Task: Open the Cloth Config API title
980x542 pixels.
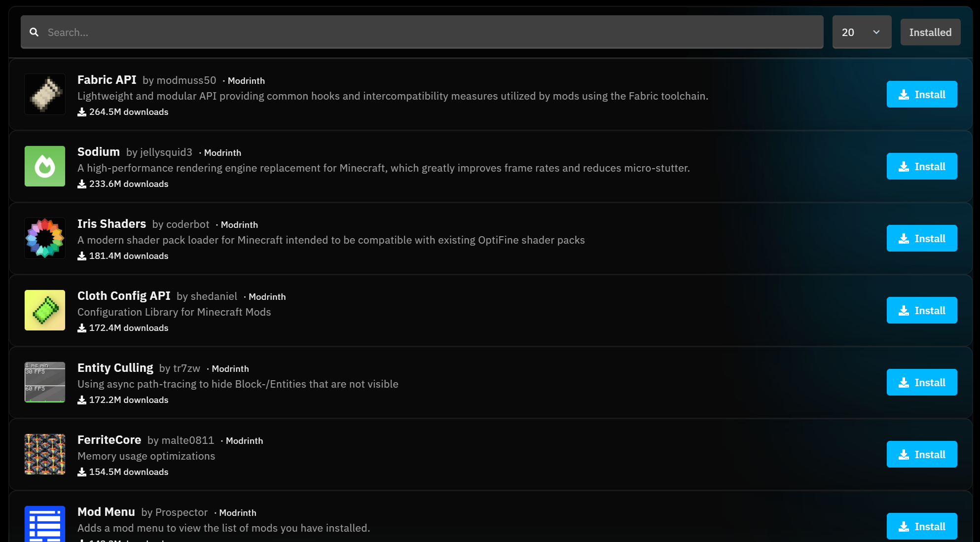Action: 124,296
